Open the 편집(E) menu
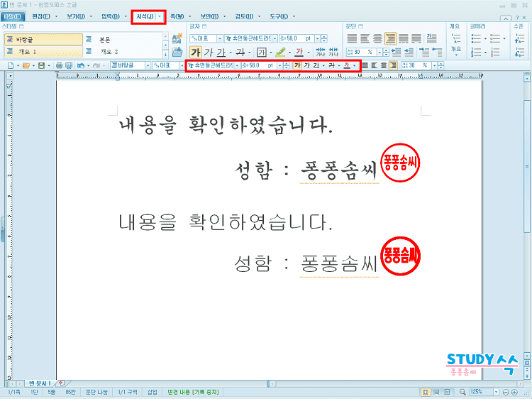This screenshot has width=532, height=399. click(x=41, y=16)
